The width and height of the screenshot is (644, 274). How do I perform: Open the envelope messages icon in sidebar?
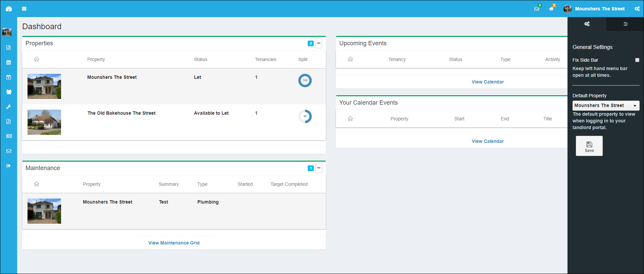coord(9,151)
